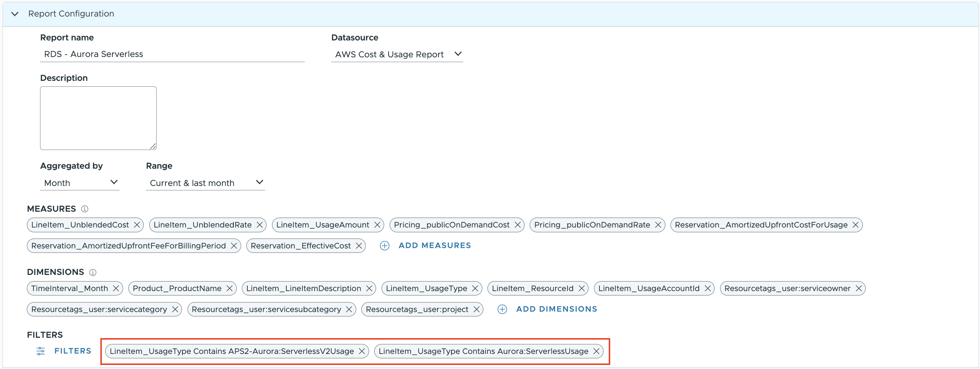980x369 pixels.
Task: Remove LineItem_UsageType dimension
Action: point(475,289)
